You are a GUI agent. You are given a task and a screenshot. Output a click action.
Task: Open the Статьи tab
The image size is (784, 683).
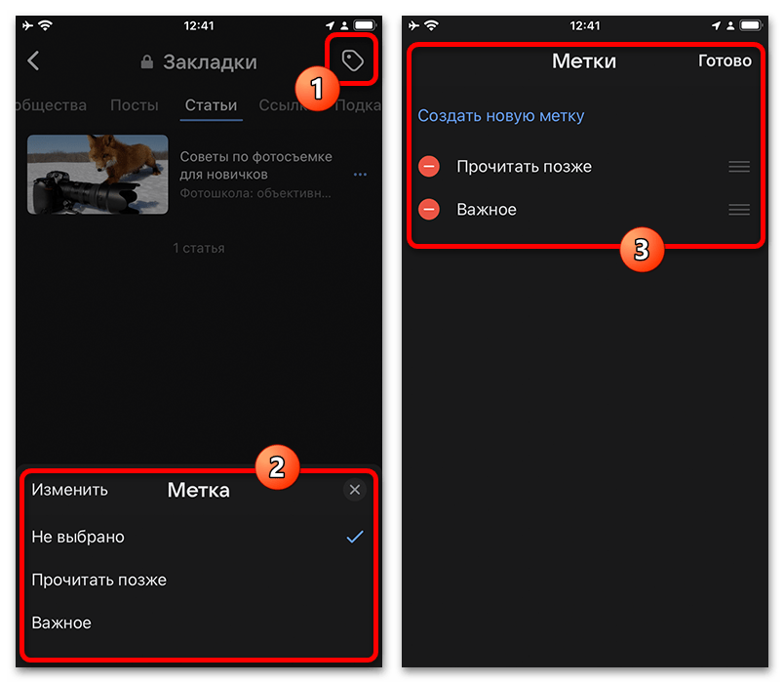[211, 105]
